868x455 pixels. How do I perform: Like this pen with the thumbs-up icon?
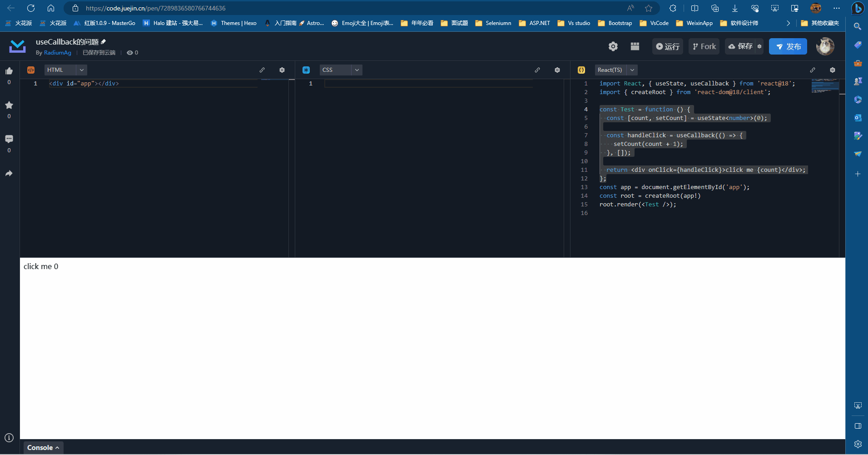coord(9,71)
